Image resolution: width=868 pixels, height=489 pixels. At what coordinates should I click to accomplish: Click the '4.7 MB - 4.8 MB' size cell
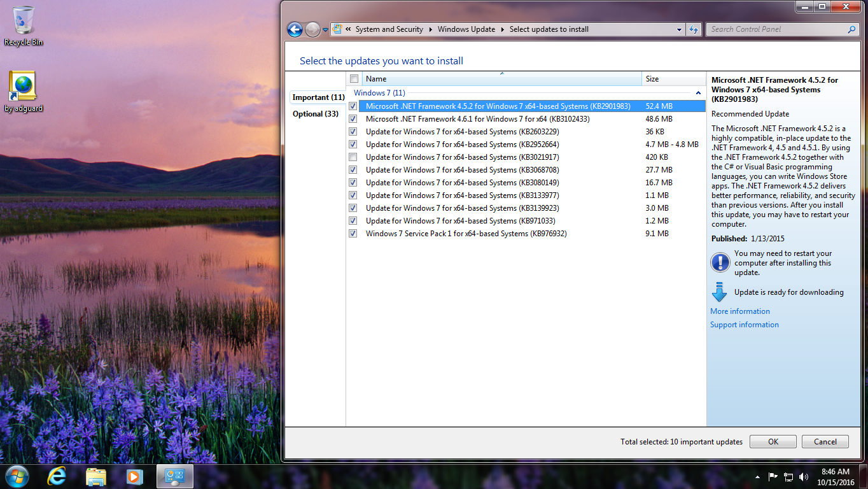click(672, 145)
